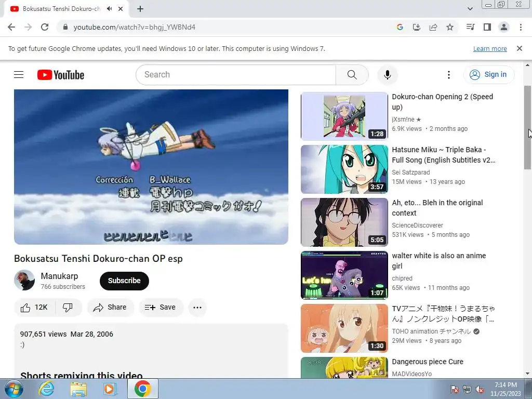532x399 pixels.
Task: Save the video to a playlist
Action: [x=160, y=308]
